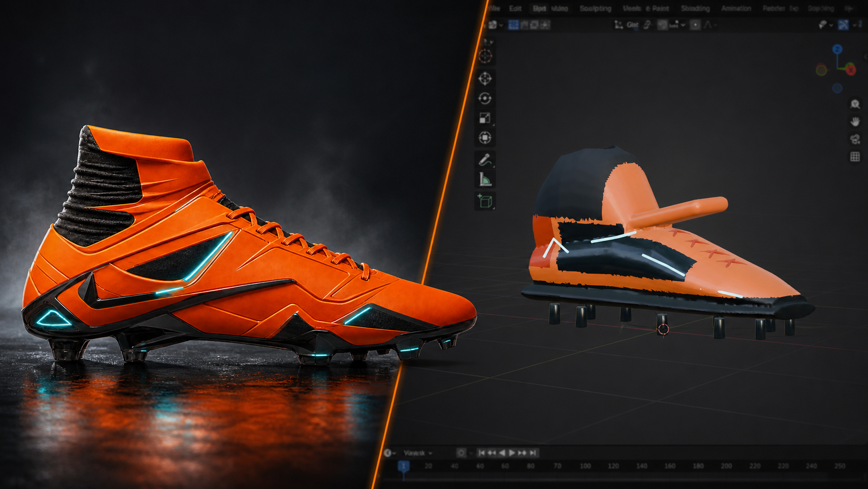The image size is (868, 489).
Task: Play the animation in reverse
Action: (x=502, y=453)
